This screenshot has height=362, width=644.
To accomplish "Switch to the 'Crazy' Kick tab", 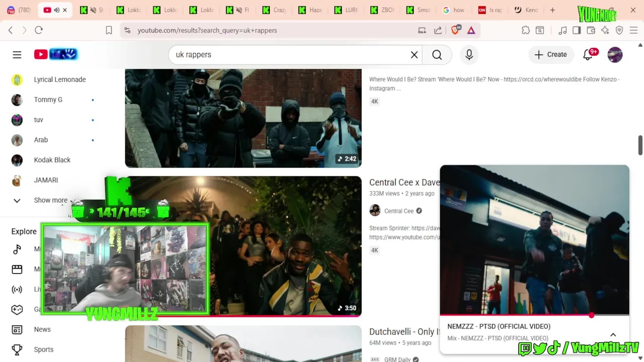I will [274, 10].
